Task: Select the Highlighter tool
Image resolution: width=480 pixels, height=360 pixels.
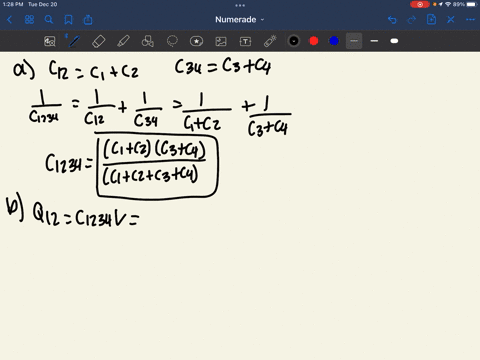Action: pyautogui.click(x=123, y=41)
